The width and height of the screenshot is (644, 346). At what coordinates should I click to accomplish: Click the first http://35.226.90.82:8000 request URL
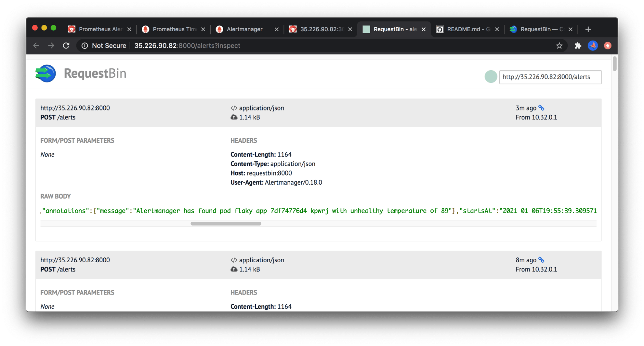click(x=75, y=108)
